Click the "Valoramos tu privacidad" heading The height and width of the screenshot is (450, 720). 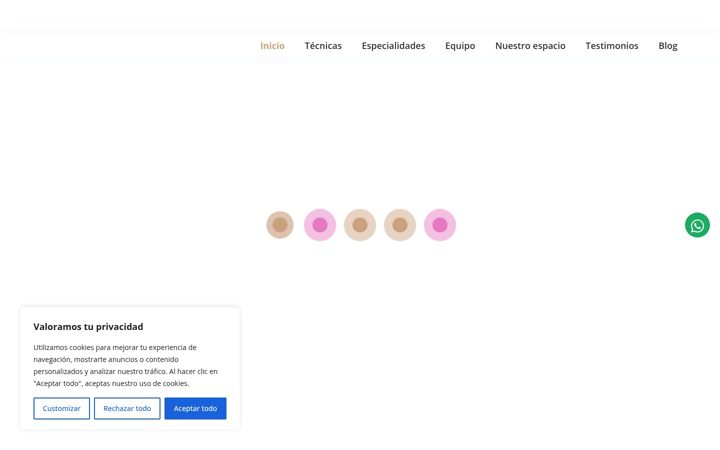click(x=88, y=326)
